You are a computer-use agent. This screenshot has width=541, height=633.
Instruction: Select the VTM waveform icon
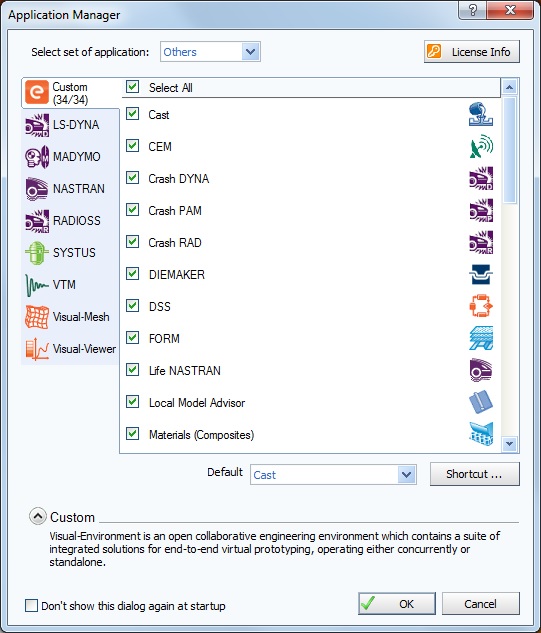[x=37, y=285]
